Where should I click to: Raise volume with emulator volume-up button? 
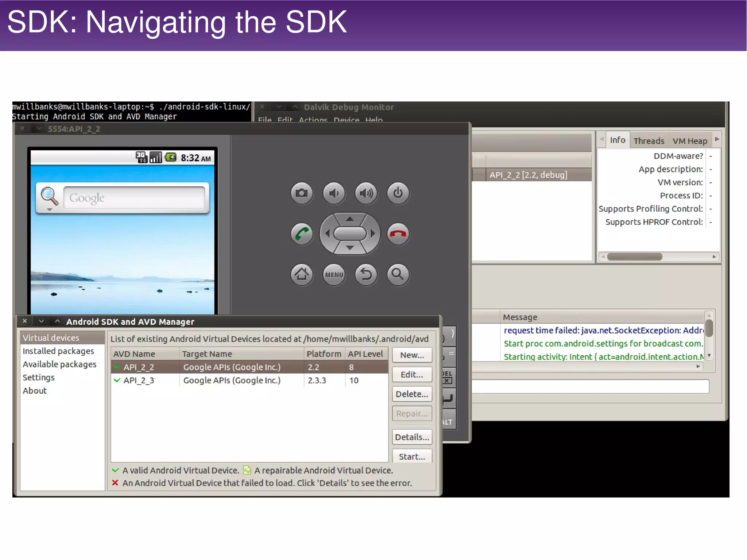[366, 193]
